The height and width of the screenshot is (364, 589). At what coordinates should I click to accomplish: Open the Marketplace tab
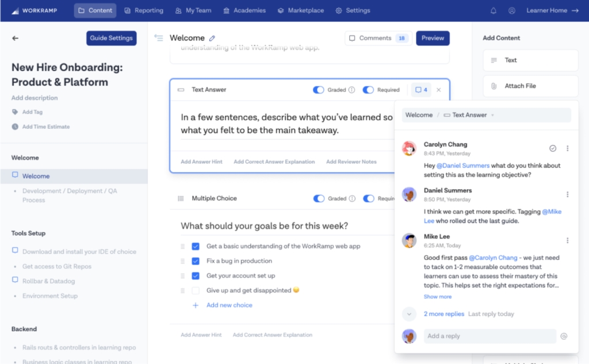click(301, 10)
